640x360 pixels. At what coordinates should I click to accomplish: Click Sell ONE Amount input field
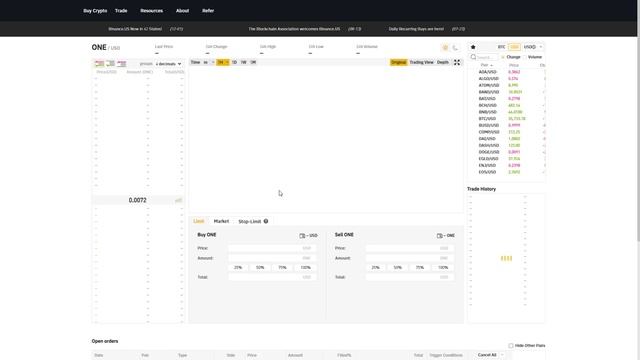coord(410,258)
